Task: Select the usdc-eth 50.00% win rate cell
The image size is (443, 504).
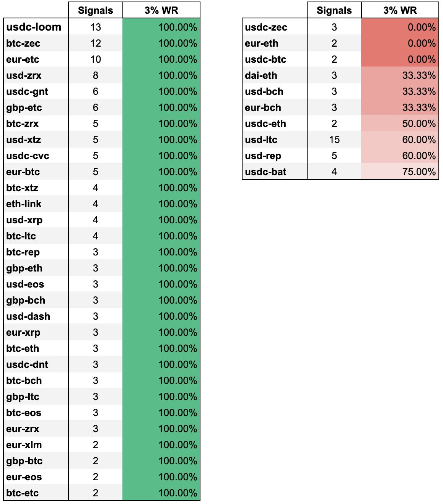Action: (400, 124)
